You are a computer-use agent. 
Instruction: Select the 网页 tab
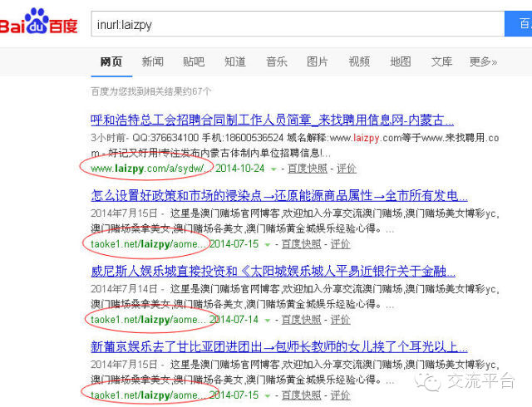coord(111,61)
